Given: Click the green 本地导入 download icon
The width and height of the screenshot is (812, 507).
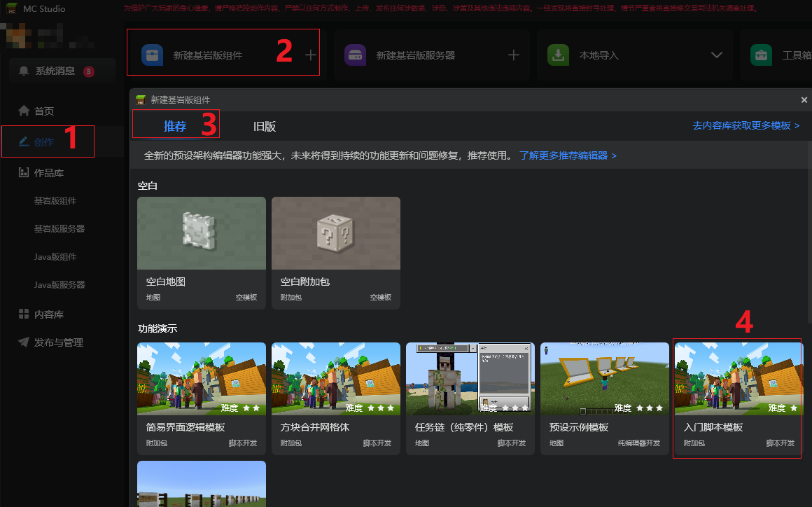Looking at the screenshot, I should (x=559, y=55).
